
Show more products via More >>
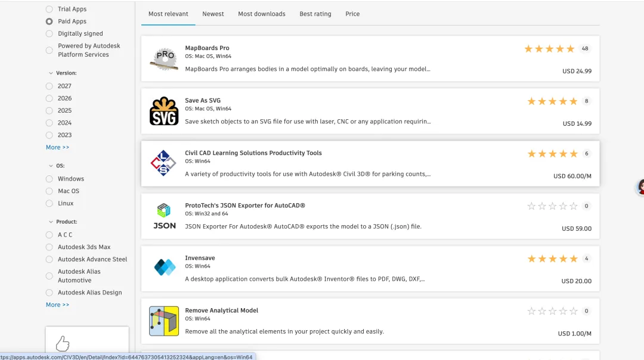coord(57,305)
